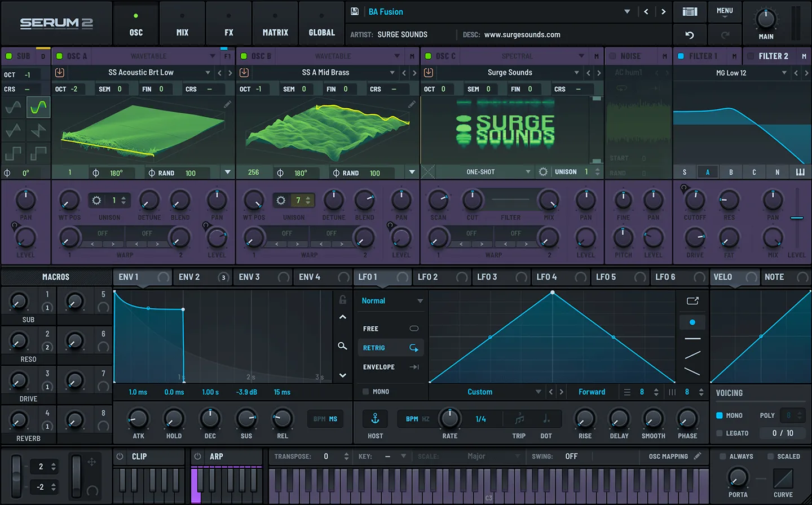Image resolution: width=812 pixels, height=505 pixels.
Task: Open the SS A Mid Brass wavetable dropdown
Action: coord(392,73)
